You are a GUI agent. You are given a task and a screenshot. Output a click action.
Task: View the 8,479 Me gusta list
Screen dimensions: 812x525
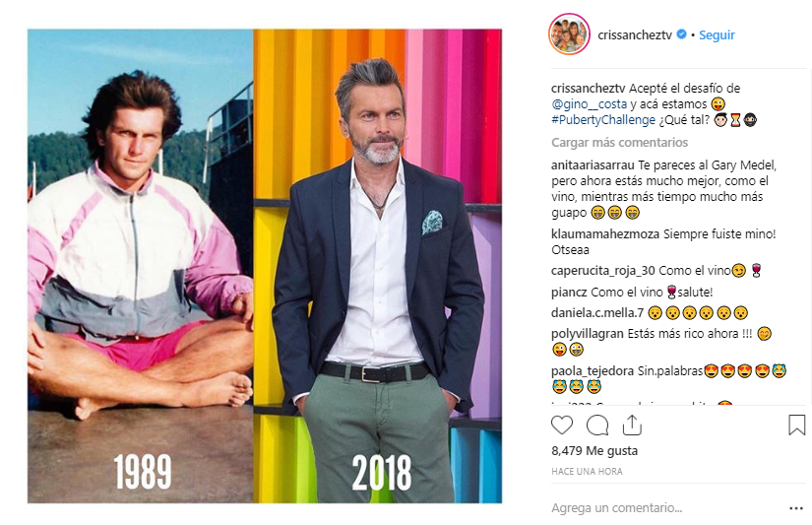click(x=594, y=451)
